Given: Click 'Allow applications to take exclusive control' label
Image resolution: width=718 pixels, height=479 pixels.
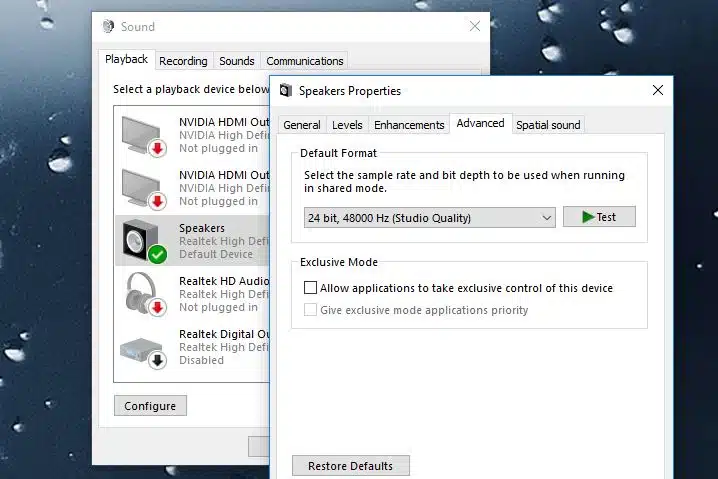Looking at the screenshot, I should pyautogui.click(x=466, y=288).
